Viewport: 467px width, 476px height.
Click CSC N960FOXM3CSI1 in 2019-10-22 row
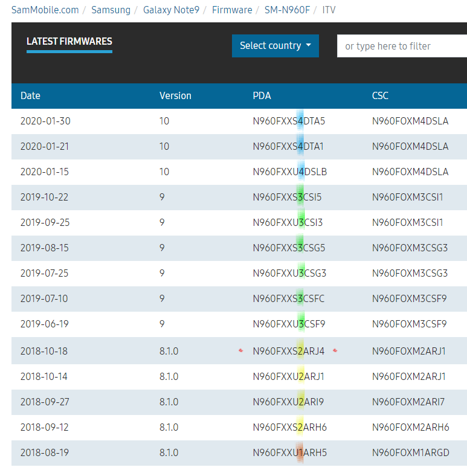(x=407, y=198)
